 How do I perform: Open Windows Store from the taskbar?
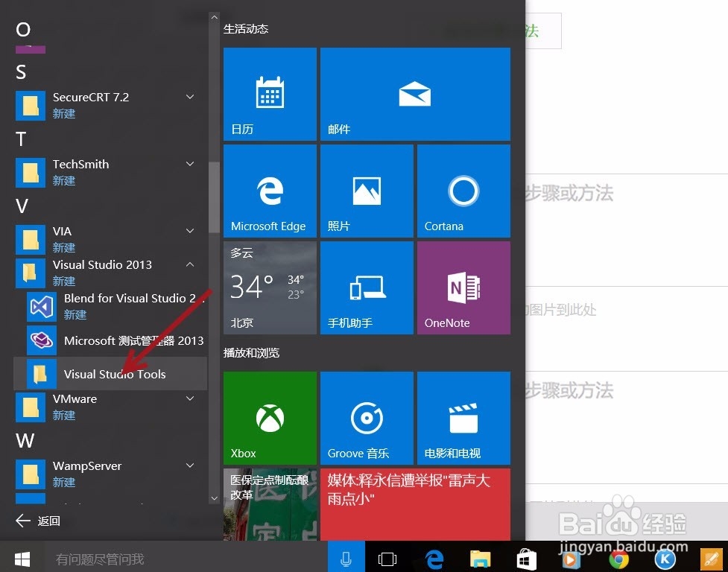coord(527,559)
